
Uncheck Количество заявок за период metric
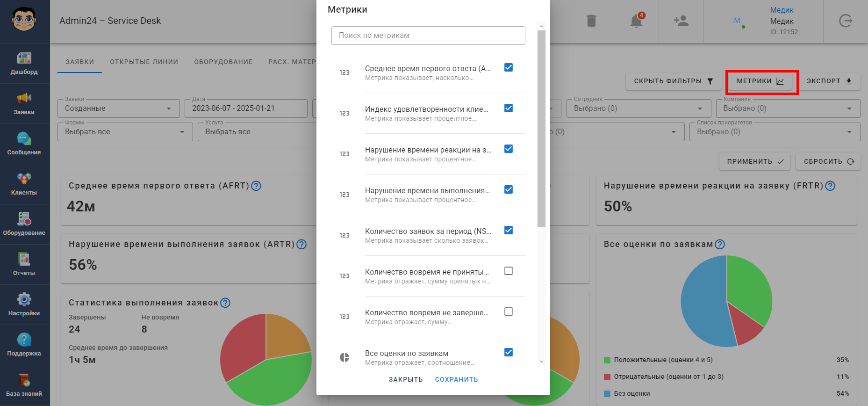pos(509,230)
